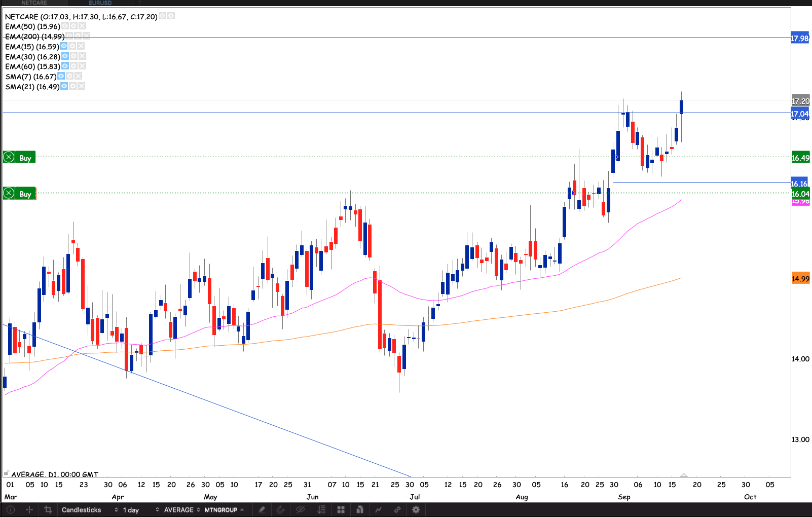
Task: Switch to the EURUSD tab
Action: (100, 3)
